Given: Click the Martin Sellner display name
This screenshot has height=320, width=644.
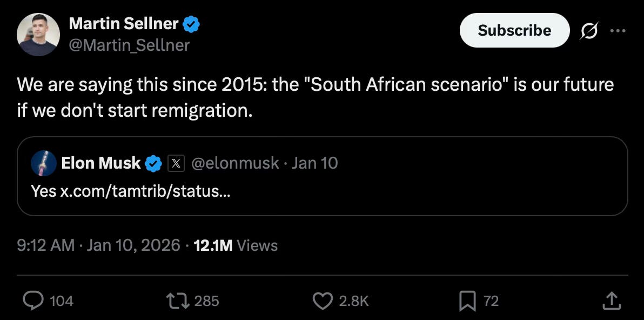Looking at the screenshot, I should click(x=123, y=24).
